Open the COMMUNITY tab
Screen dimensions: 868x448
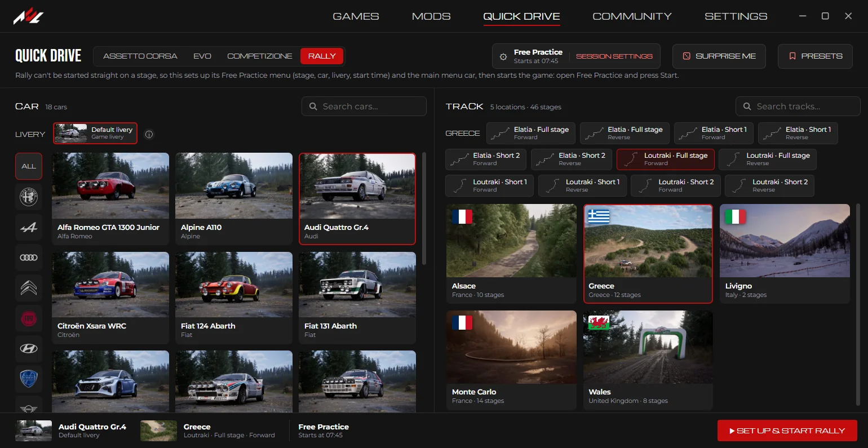click(x=632, y=16)
